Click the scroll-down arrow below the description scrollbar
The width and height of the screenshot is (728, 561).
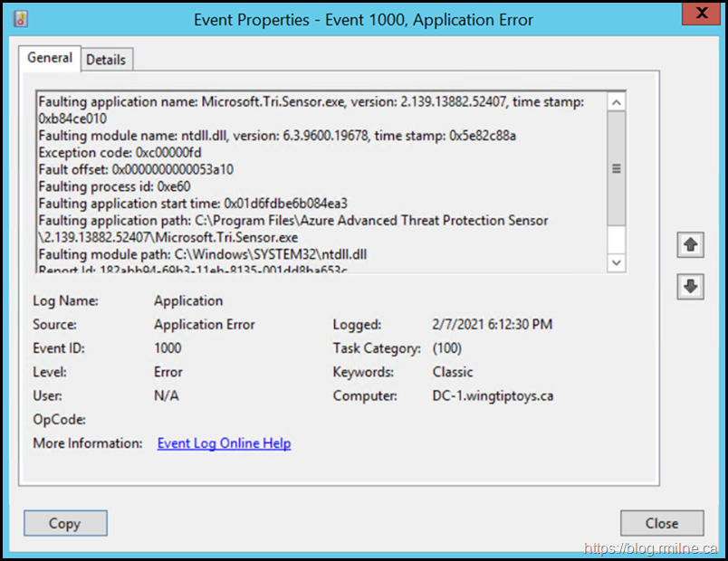(617, 261)
